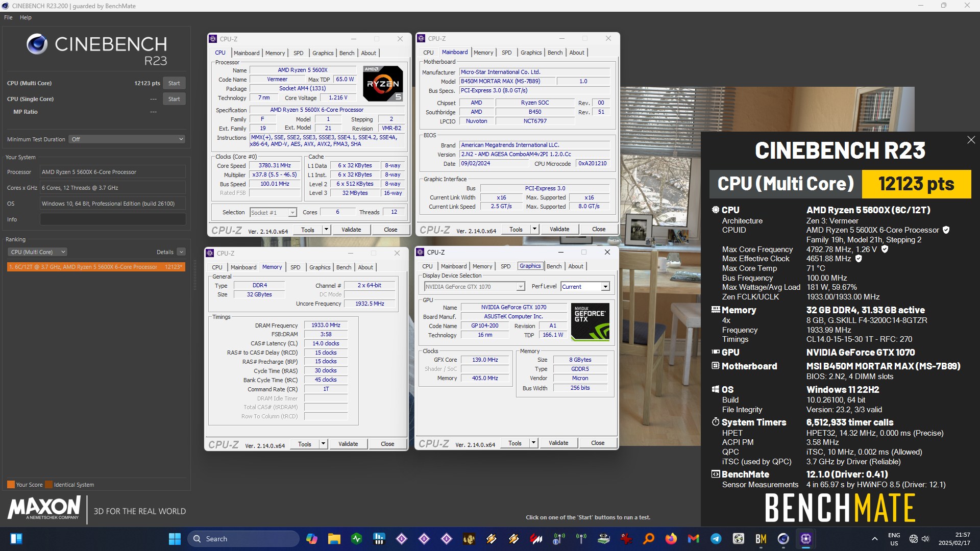
Task: Open the Help menu in Cinebench
Action: point(26,17)
